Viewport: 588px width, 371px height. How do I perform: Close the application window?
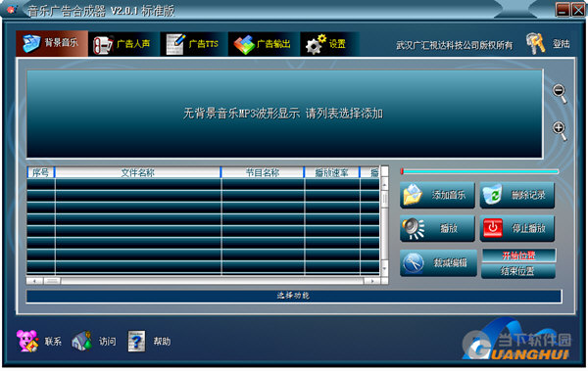click(578, 10)
